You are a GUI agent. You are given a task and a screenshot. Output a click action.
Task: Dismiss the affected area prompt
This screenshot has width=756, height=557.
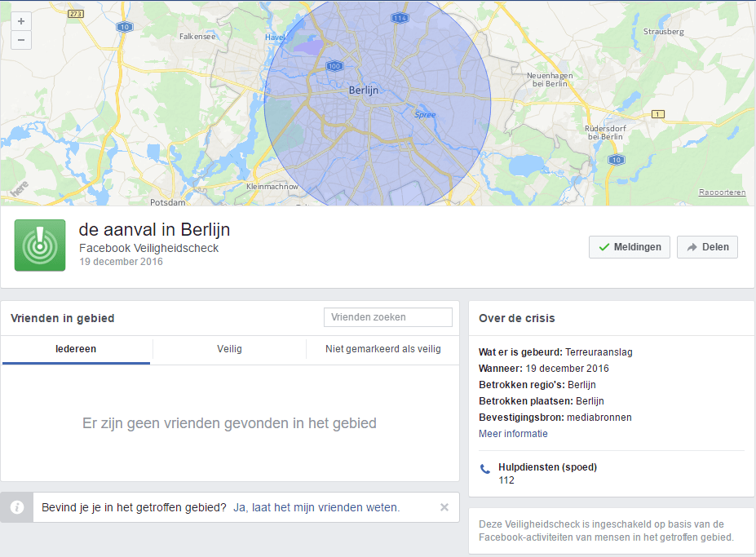click(444, 507)
